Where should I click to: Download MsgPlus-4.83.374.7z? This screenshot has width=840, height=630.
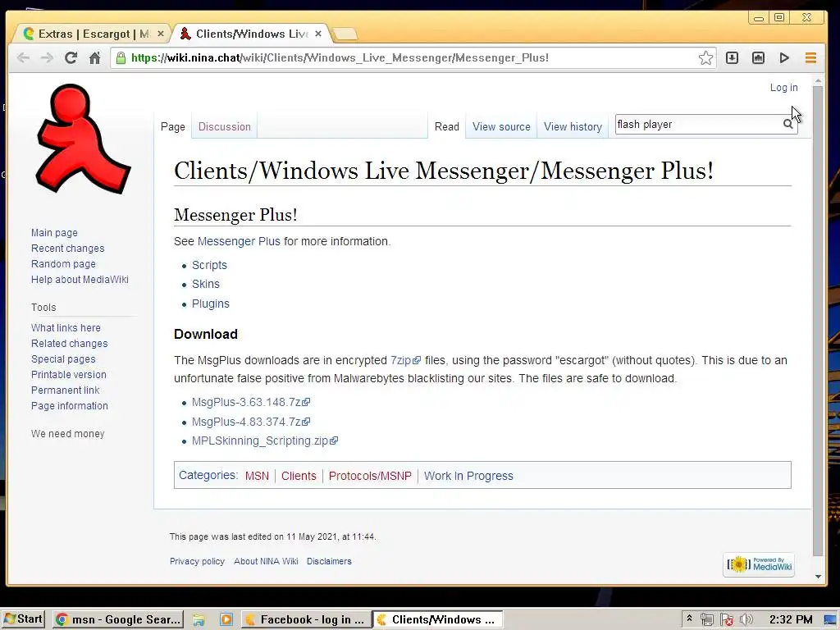[251, 422]
